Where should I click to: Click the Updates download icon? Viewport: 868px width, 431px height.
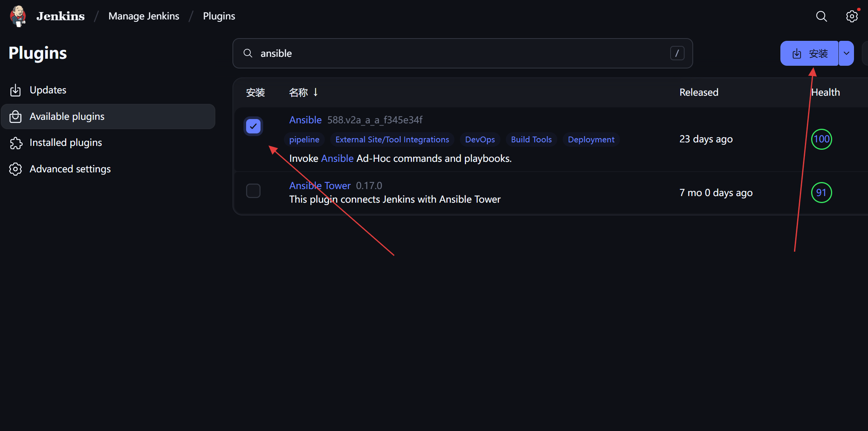16,90
